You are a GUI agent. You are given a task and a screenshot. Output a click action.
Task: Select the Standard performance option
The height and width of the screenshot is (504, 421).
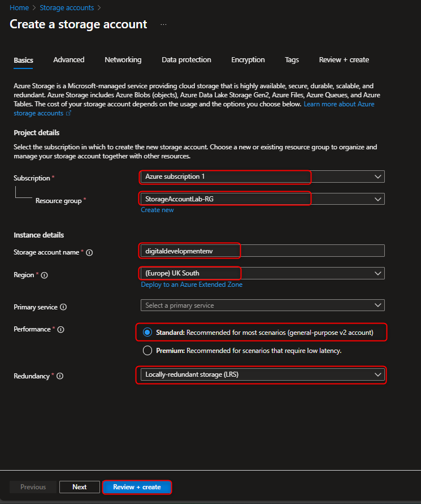click(x=147, y=332)
